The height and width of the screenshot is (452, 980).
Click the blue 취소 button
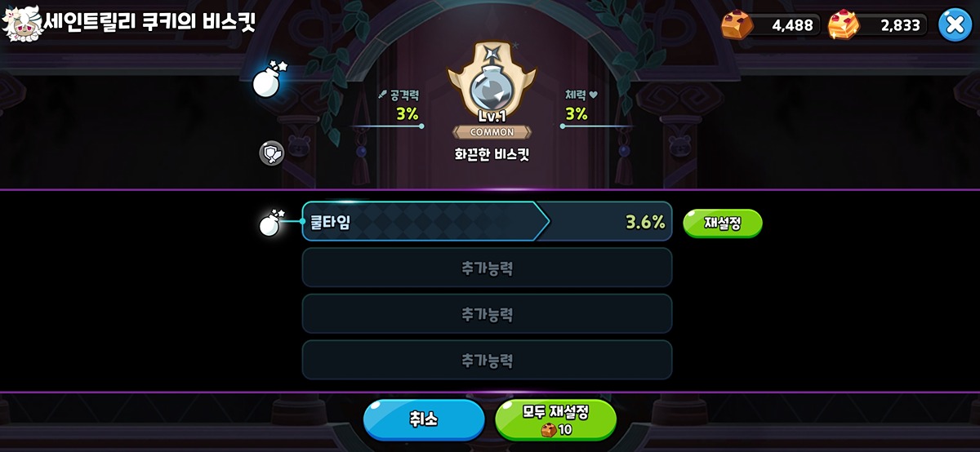(x=424, y=420)
